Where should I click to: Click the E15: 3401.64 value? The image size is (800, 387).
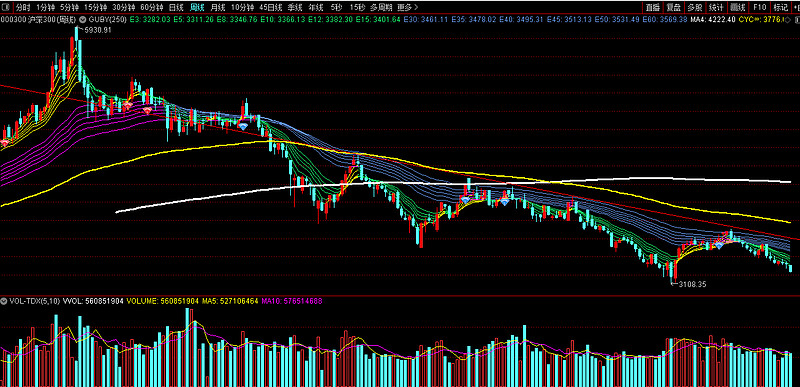pos(378,19)
